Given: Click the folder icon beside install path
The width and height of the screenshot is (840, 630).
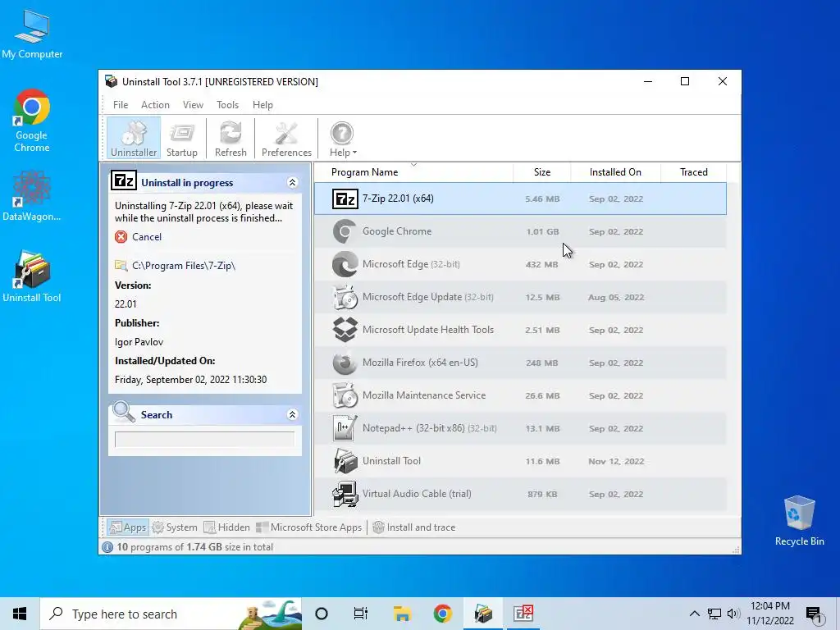Looking at the screenshot, I should (x=121, y=265).
